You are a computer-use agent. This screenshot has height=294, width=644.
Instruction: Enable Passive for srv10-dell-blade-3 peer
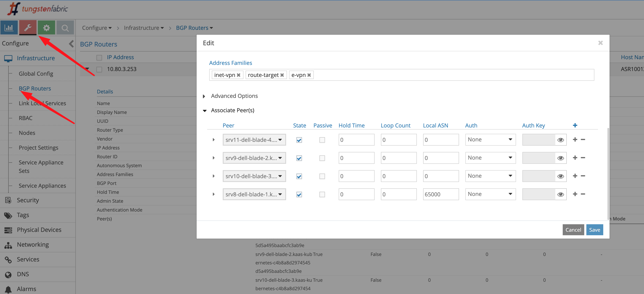[322, 176]
